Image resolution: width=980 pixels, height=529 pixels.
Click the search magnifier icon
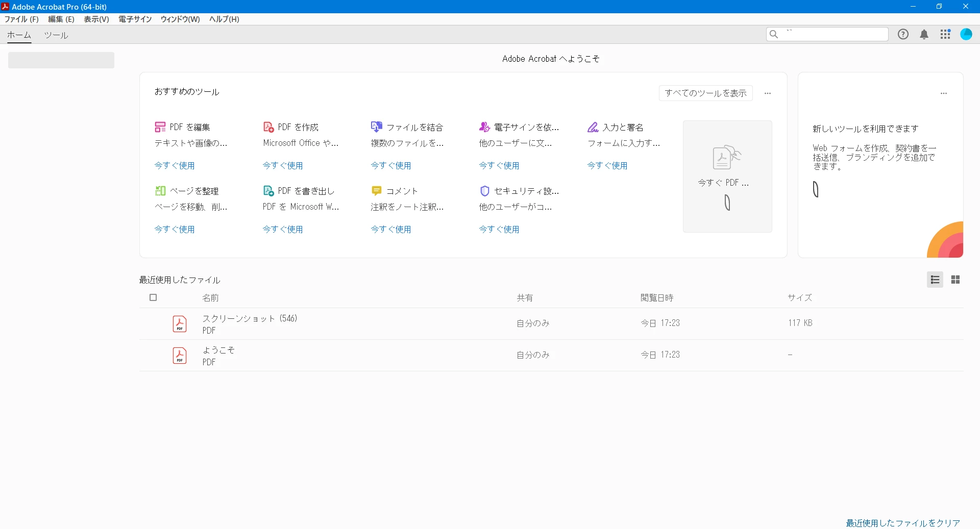coord(774,34)
